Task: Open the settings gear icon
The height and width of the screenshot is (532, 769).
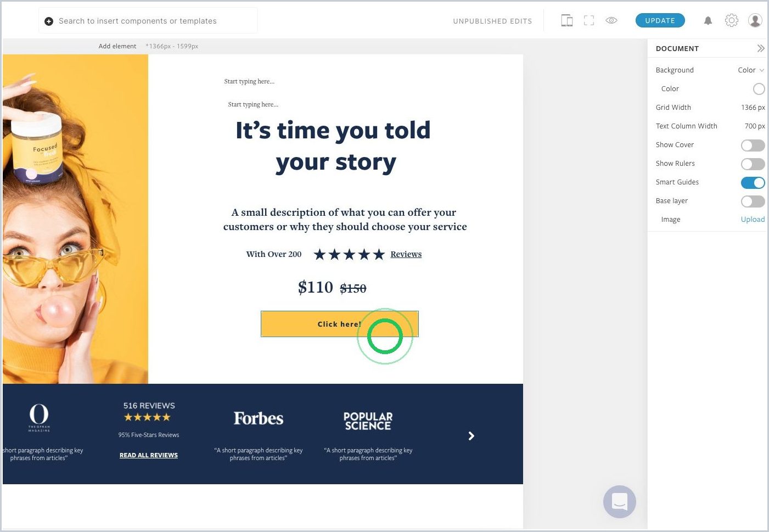Action: (732, 20)
